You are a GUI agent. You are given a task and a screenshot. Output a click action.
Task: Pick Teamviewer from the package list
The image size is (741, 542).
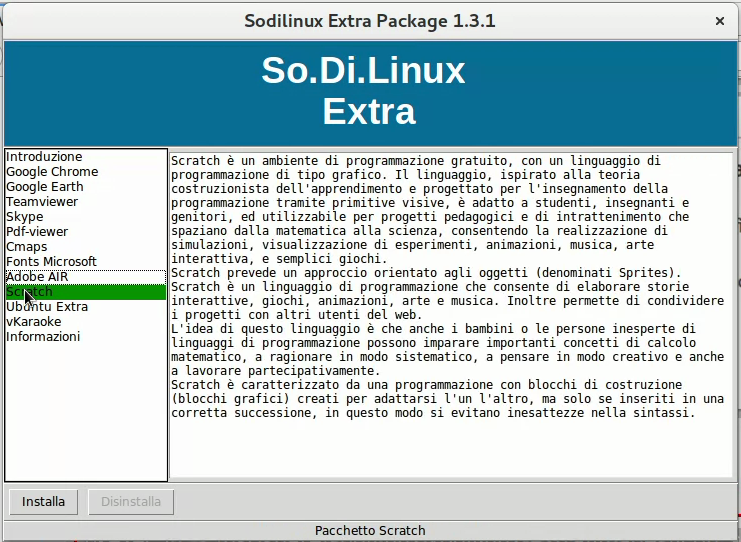42,202
